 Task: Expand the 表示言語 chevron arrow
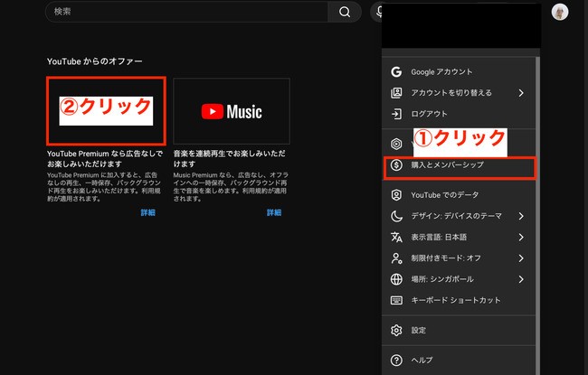(521, 237)
